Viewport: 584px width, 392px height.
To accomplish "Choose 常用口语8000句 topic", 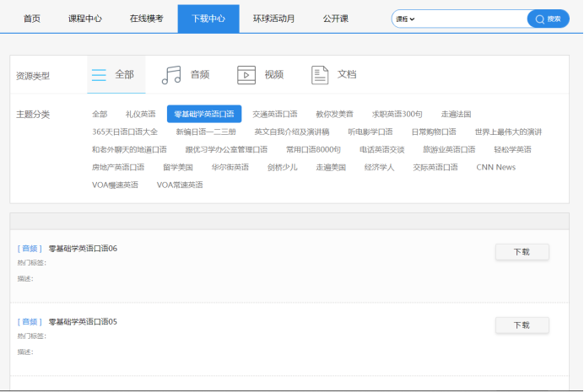I will pyautogui.click(x=313, y=149).
